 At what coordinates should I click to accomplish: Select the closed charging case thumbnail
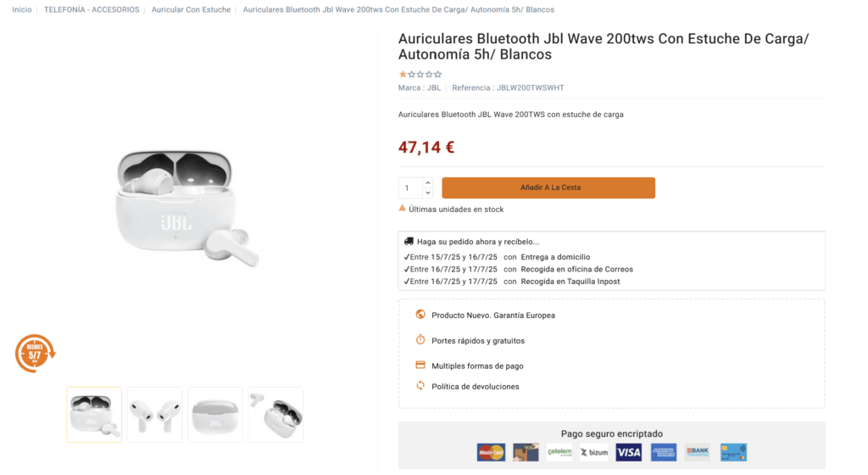[x=214, y=415]
